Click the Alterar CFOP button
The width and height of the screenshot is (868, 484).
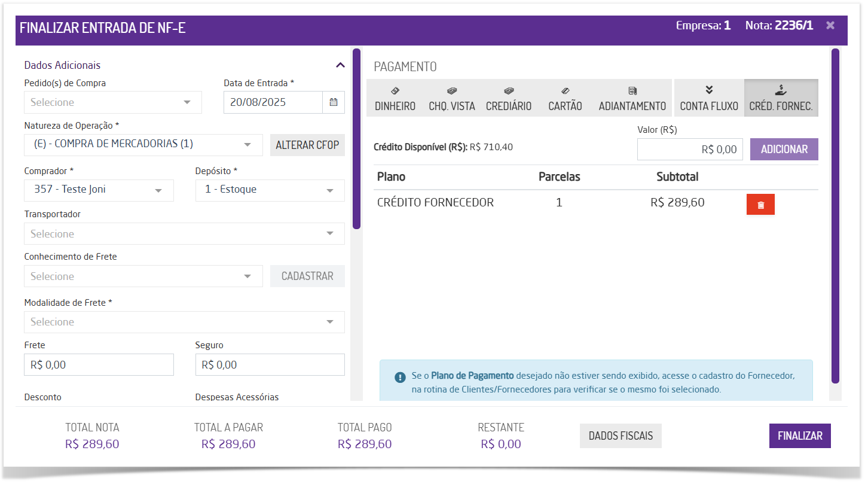[307, 145]
